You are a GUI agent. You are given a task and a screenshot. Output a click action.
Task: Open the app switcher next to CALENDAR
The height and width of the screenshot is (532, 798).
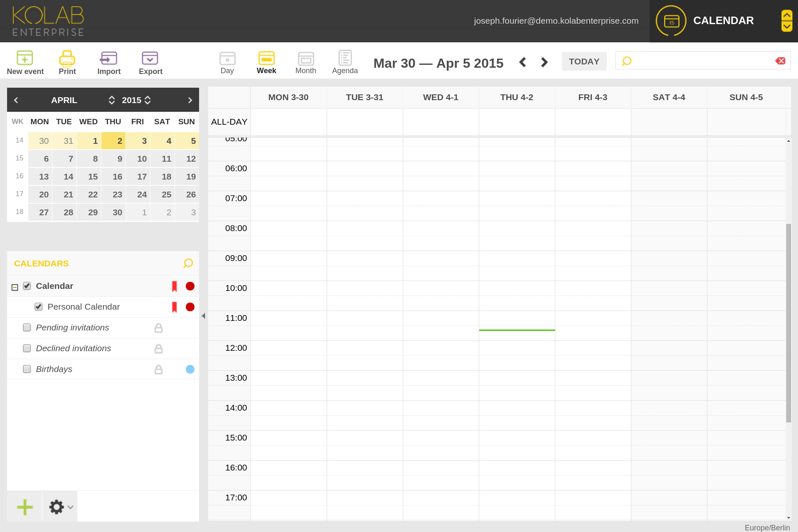[786, 21]
